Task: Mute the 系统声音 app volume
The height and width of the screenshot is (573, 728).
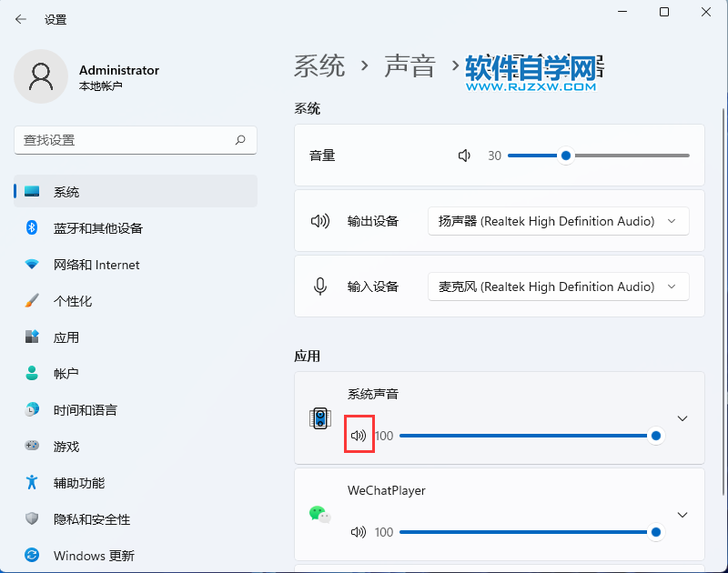Action: click(x=359, y=436)
